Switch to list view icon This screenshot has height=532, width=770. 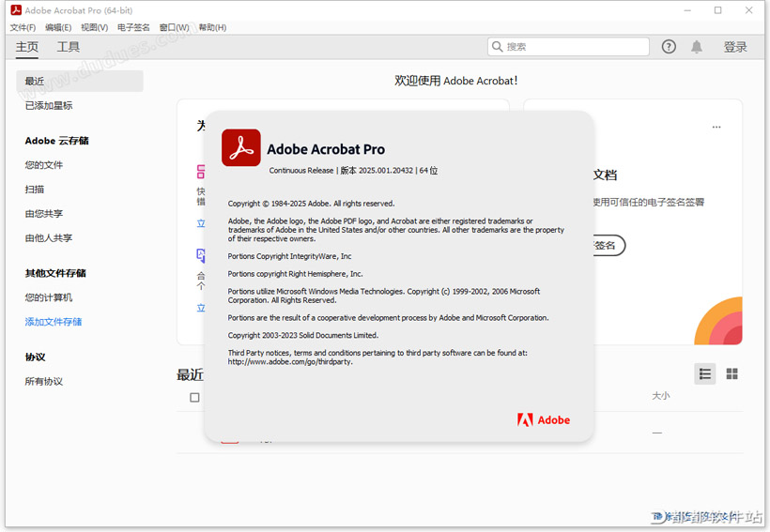[704, 374]
